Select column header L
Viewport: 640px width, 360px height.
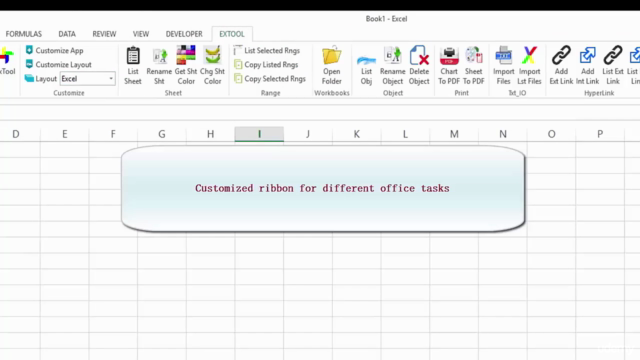point(405,134)
